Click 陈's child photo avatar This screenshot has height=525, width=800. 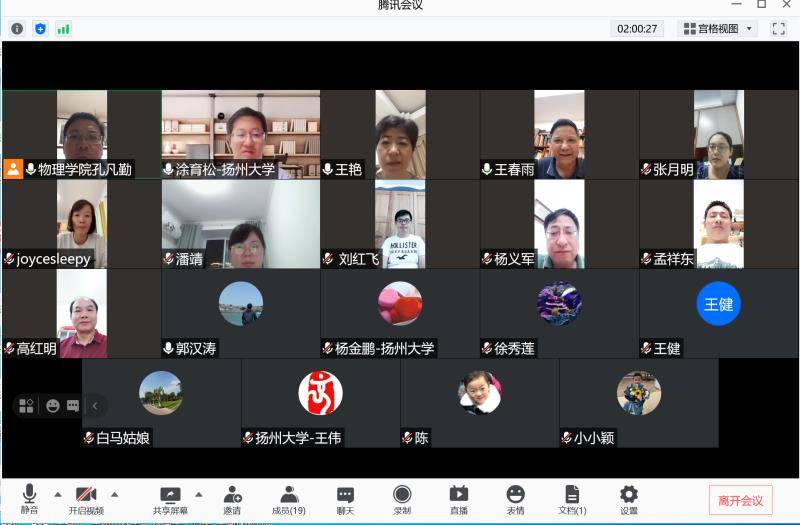pos(480,393)
